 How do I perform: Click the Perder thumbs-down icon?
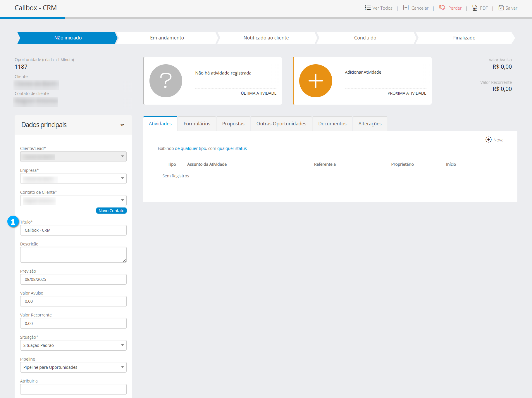coord(442,8)
